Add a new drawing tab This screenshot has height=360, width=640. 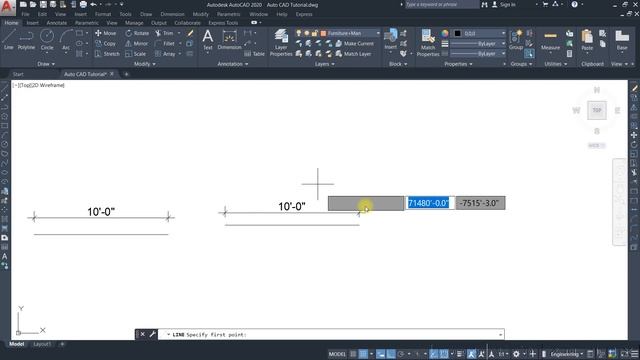pyautogui.click(x=126, y=74)
